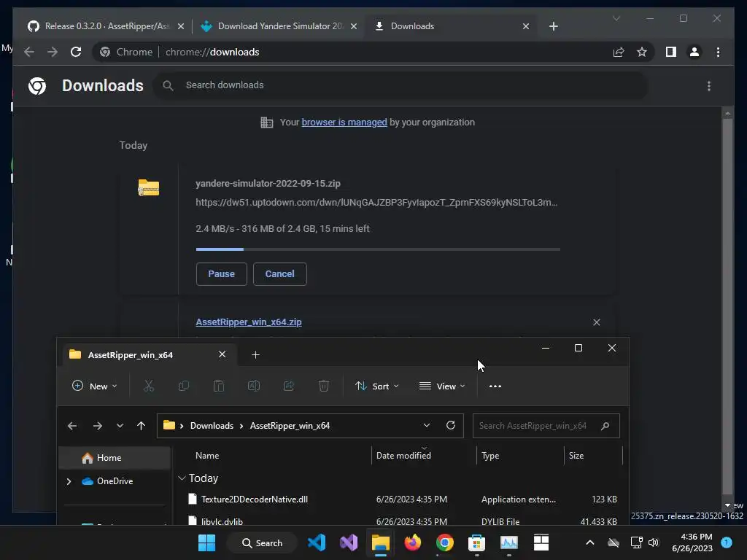Switch to Download Yandere Simulator tab
Viewport: 747px width, 560px height.
pyautogui.click(x=279, y=26)
